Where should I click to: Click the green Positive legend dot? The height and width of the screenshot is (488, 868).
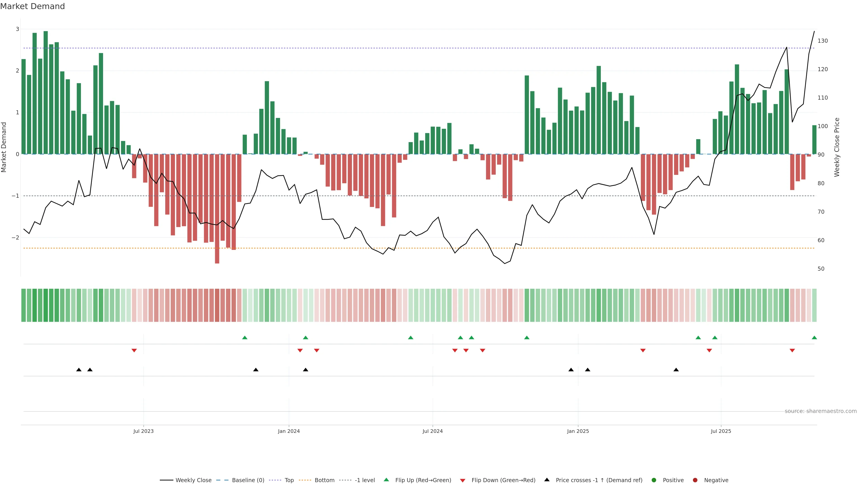(x=654, y=480)
